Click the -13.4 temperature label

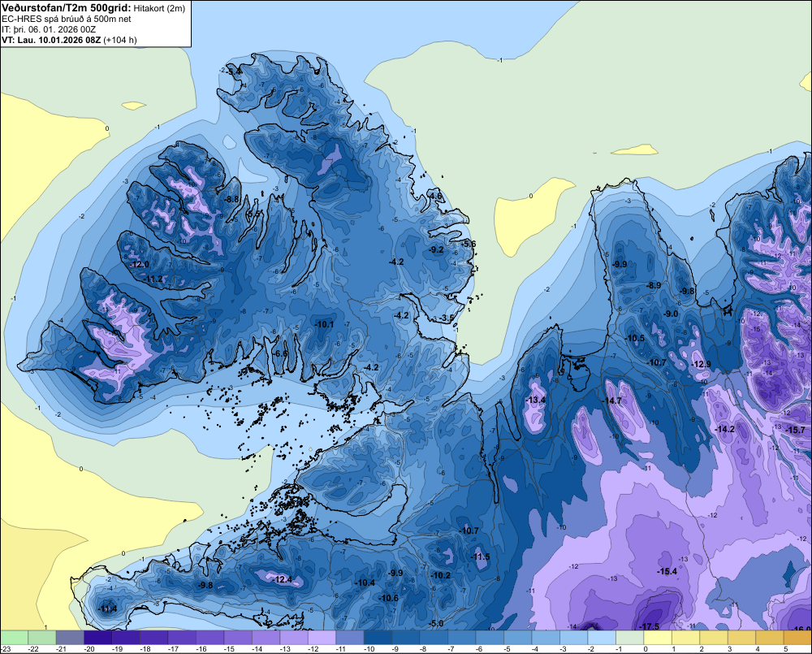[x=535, y=400]
